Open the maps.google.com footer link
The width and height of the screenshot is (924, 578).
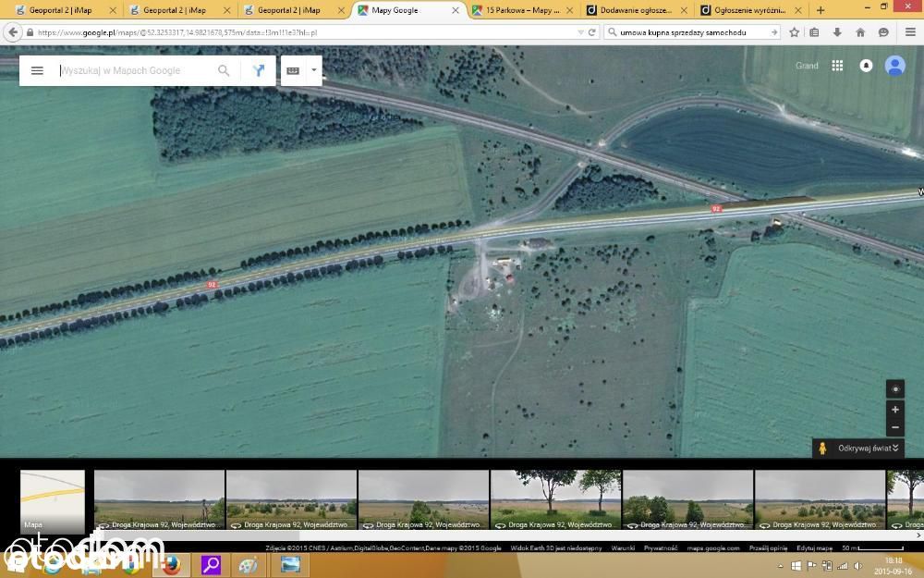[713, 547]
